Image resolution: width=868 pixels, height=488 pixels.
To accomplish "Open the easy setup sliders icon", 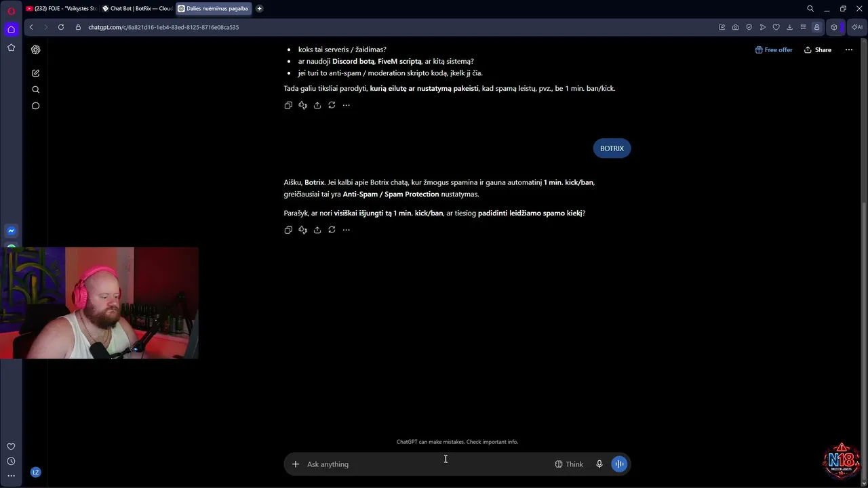I will click(804, 27).
